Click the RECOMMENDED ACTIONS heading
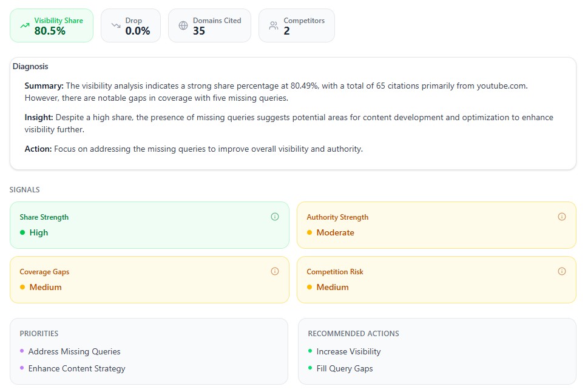The height and width of the screenshot is (392, 585). pos(353,333)
